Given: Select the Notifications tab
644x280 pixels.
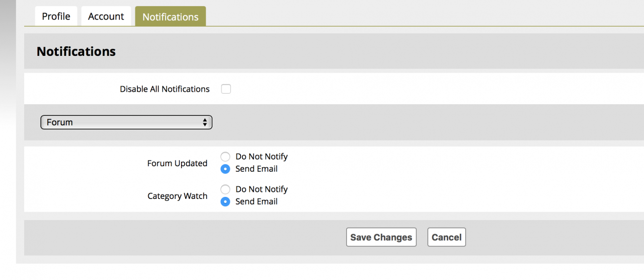Looking at the screenshot, I should [x=171, y=17].
